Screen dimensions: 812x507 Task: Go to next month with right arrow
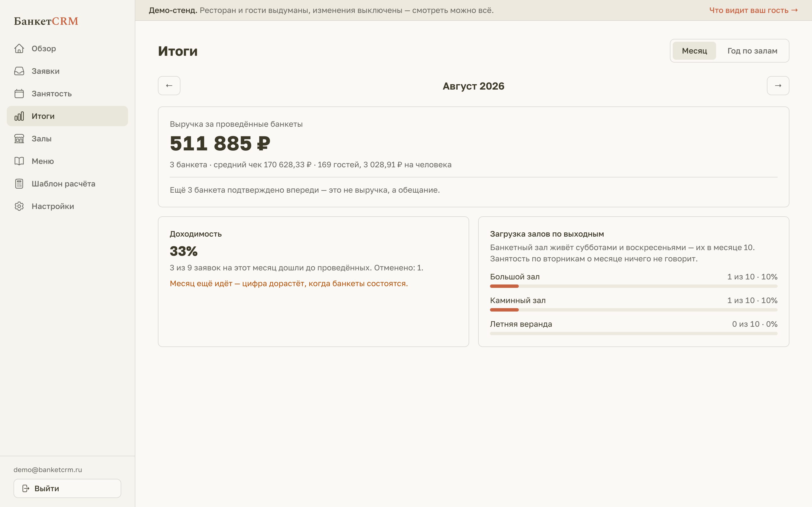(778, 86)
